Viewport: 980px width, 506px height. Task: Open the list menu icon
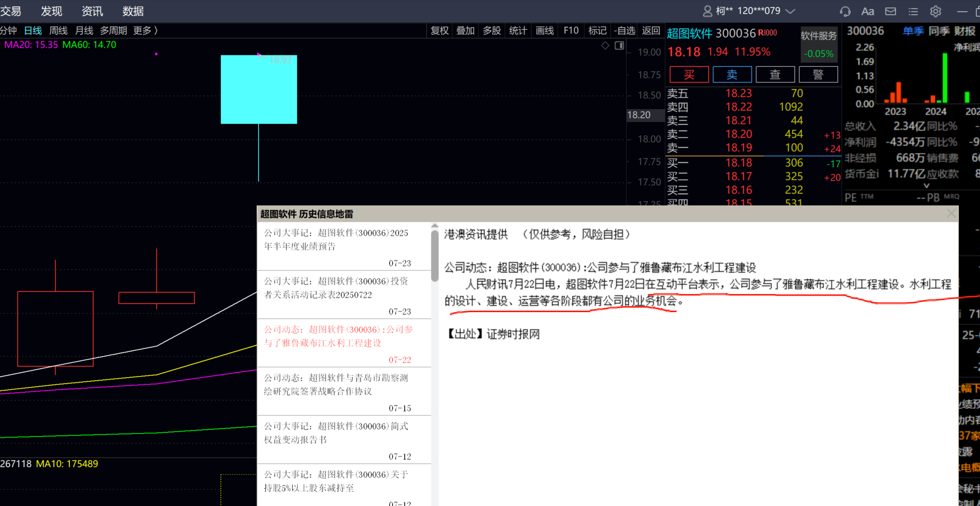[913, 11]
